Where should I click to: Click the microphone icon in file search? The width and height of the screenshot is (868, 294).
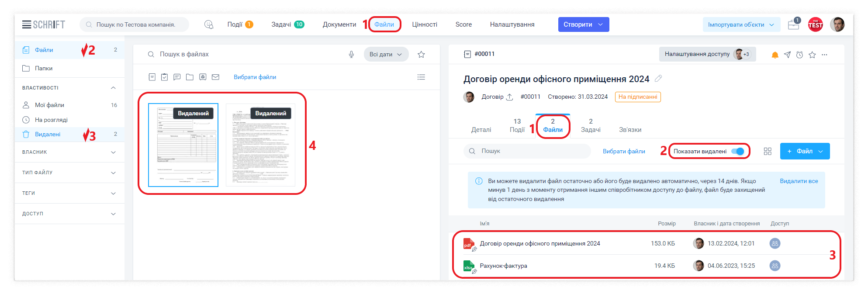coord(351,54)
